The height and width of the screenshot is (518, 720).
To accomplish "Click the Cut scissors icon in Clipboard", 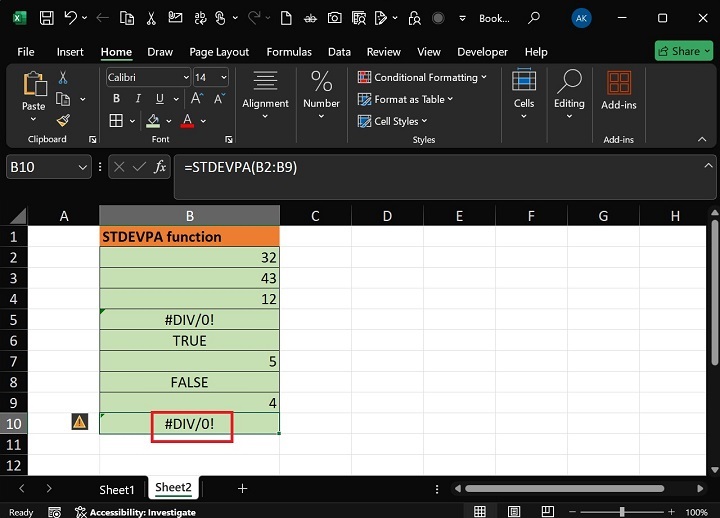I will [x=63, y=77].
